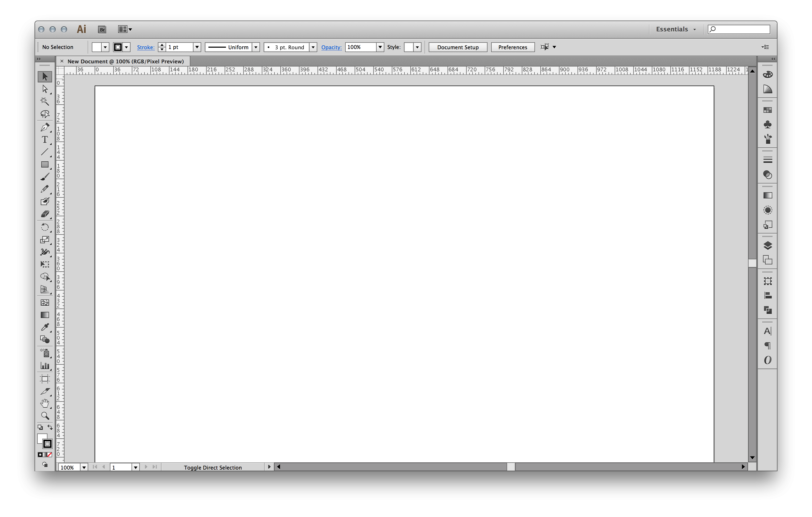The width and height of the screenshot is (812, 517).
Task: Select the Direct Selection tool
Action: [x=45, y=89]
